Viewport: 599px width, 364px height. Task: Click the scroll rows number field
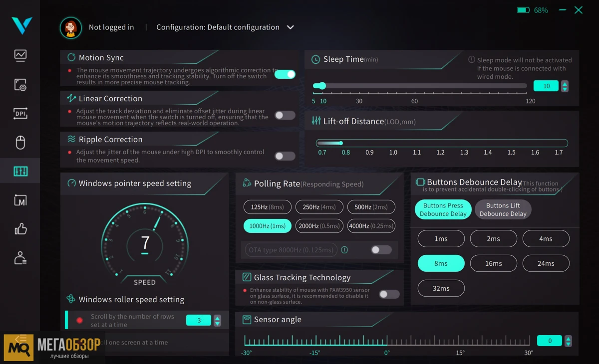(199, 321)
